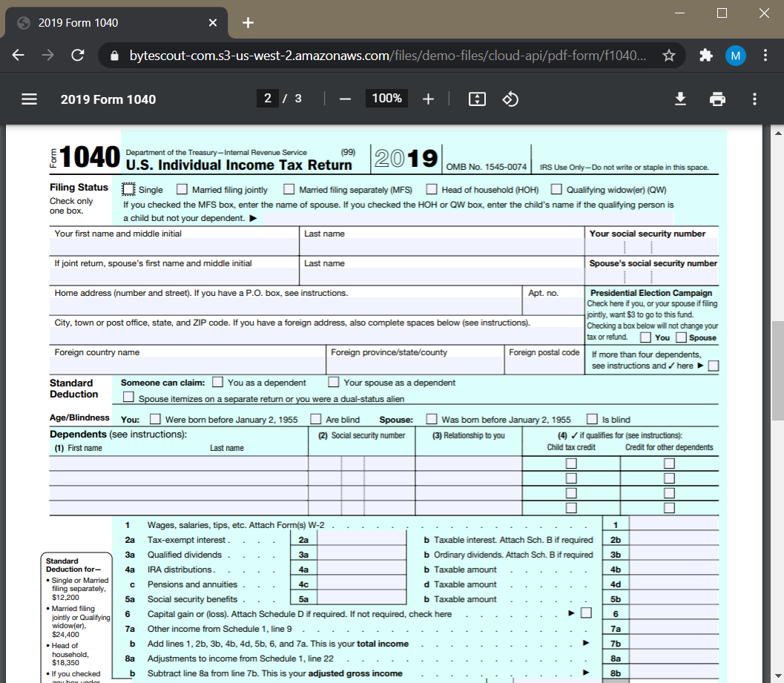Check the Married filing jointly box
The image size is (784, 683).
(x=182, y=189)
